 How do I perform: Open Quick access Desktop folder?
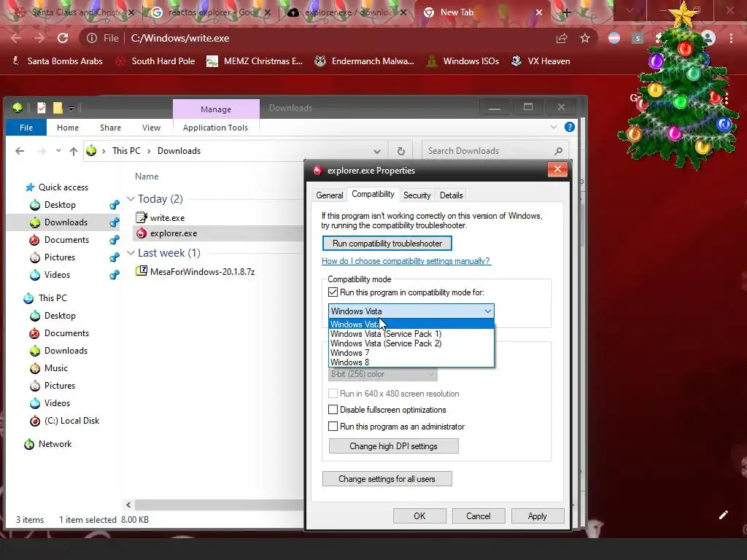[x=60, y=205]
